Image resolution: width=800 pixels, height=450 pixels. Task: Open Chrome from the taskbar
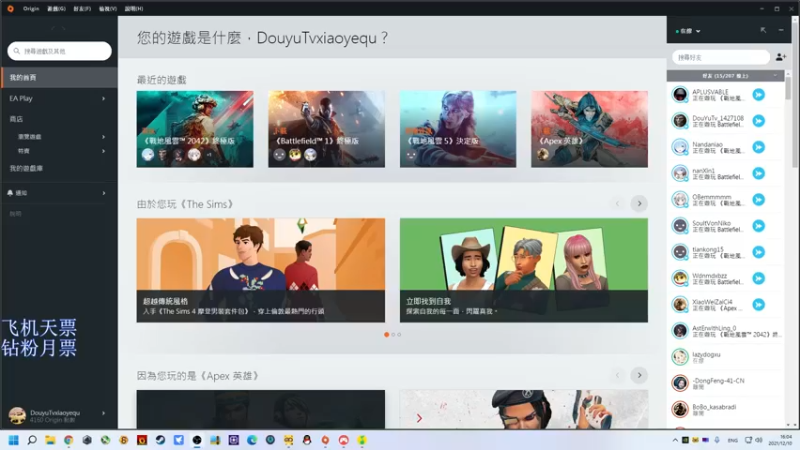click(68, 440)
